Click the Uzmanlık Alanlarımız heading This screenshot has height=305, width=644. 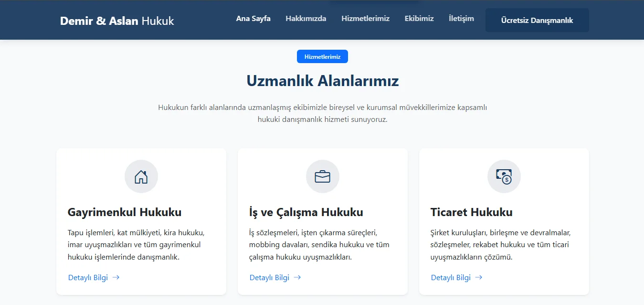[x=322, y=81]
